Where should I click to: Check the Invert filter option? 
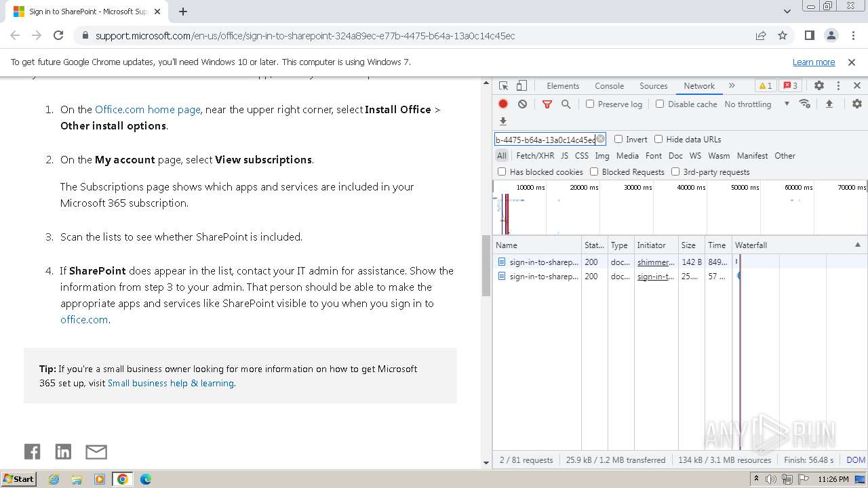pos(618,139)
